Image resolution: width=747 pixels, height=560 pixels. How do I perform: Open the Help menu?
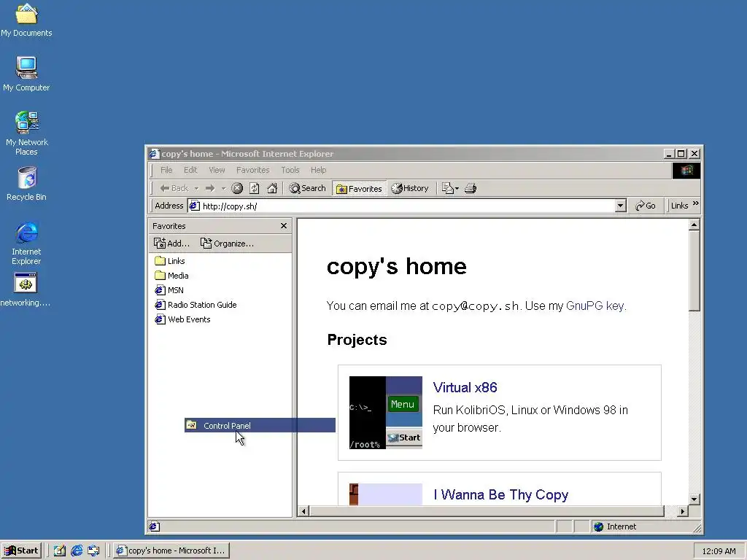tap(318, 170)
